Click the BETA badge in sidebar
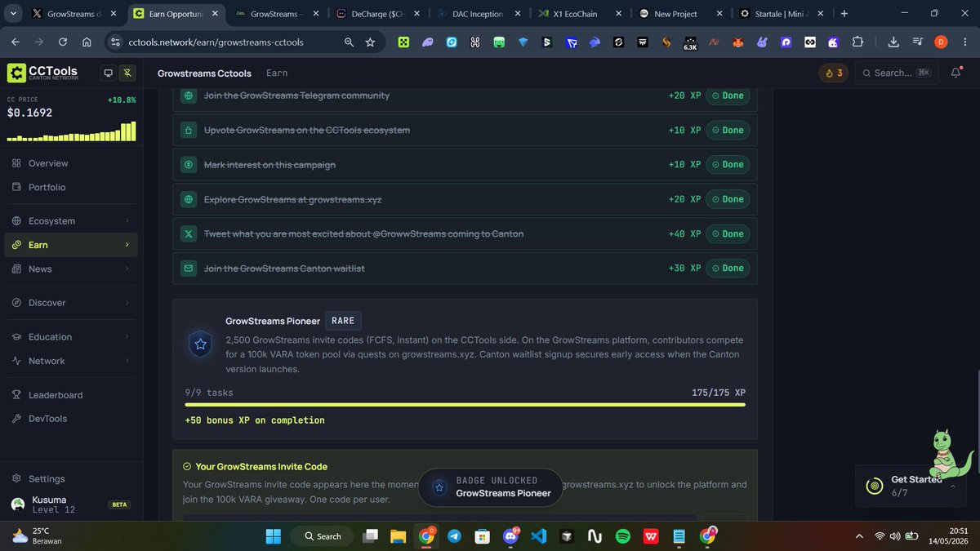The image size is (980, 551). click(119, 504)
